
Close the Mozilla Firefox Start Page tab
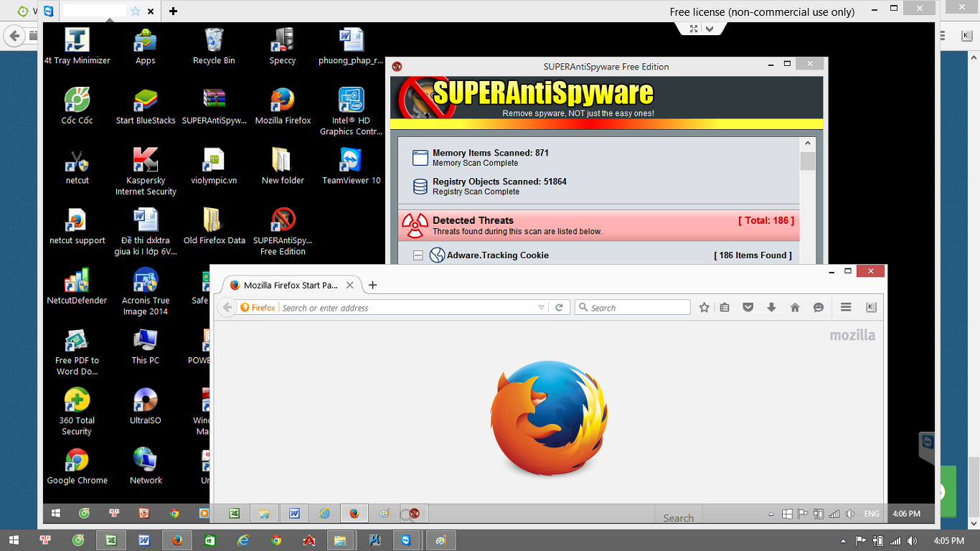coord(350,285)
